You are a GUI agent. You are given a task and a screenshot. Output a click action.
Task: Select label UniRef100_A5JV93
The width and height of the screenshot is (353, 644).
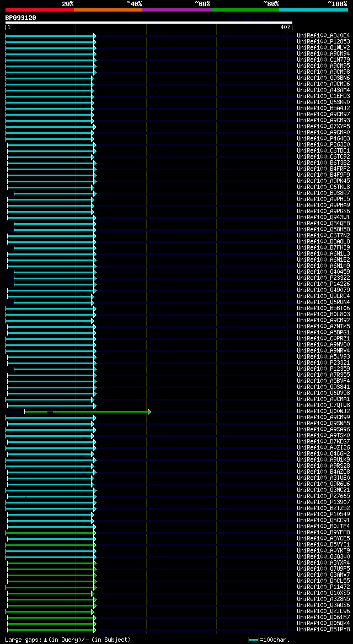(323, 356)
